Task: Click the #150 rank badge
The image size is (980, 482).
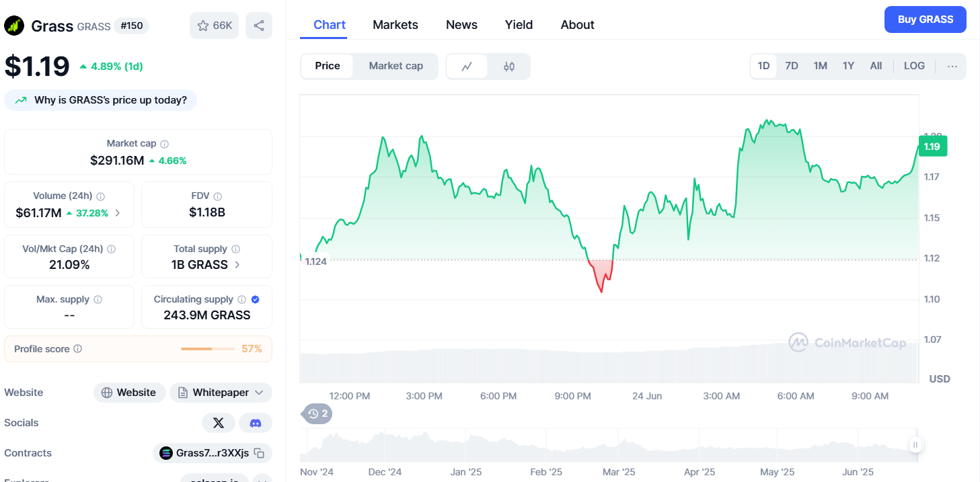Action: (x=131, y=26)
